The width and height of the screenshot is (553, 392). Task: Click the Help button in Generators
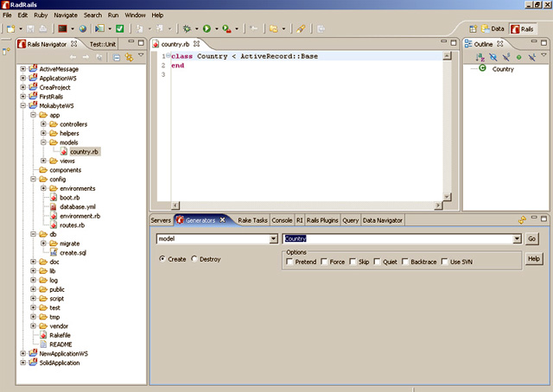click(534, 259)
